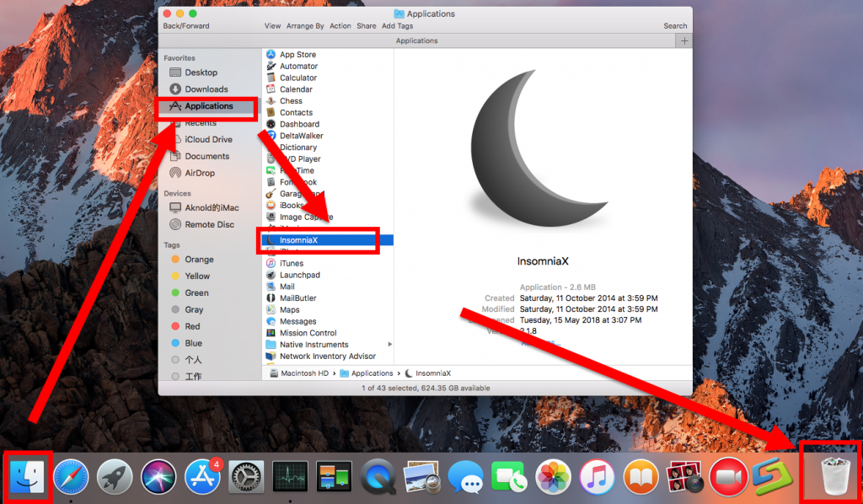Viewport: 863px width, 504px height.
Task: Click the Add Tags button
Action: [x=398, y=26]
